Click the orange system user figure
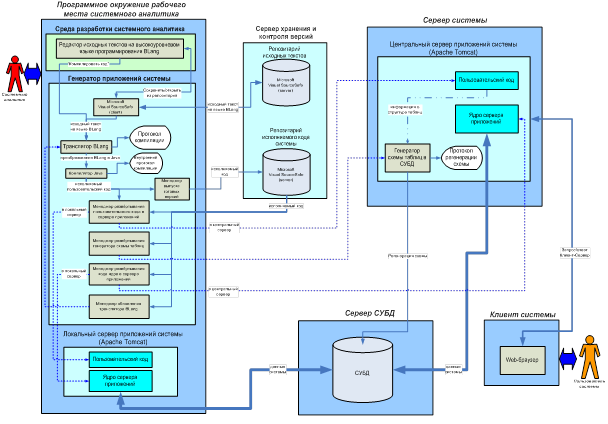Viewport: 608px width, 424px height. click(591, 356)
